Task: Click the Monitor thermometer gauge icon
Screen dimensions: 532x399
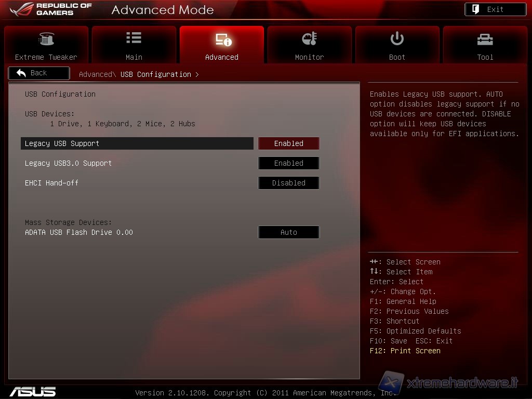Action: [x=309, y=39]
